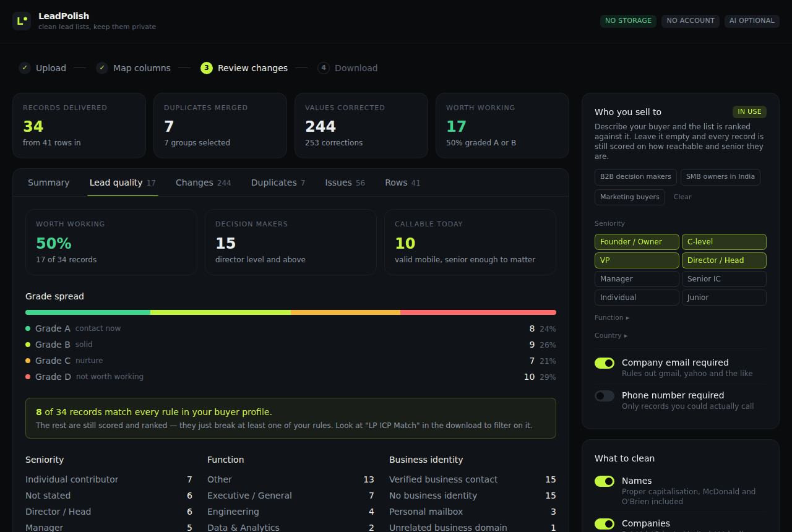Open the Changes tab
This screenshot has height=532, width=792.
[x=203, y=182]
